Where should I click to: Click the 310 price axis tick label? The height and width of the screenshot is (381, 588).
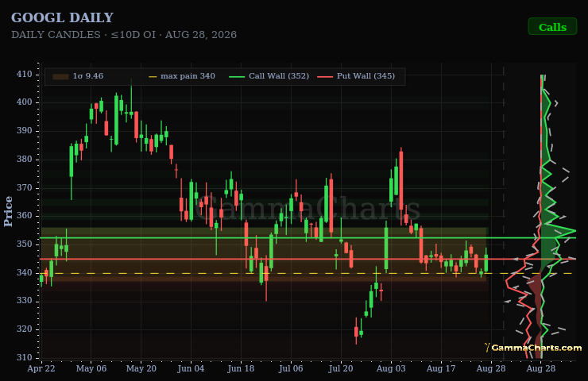24,357
